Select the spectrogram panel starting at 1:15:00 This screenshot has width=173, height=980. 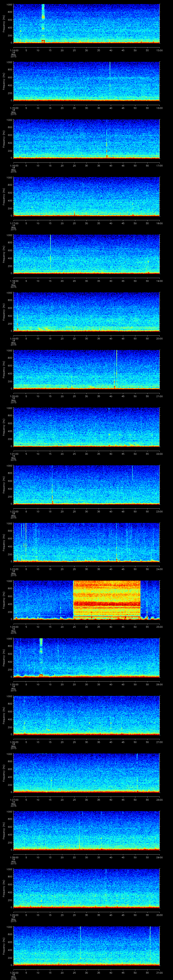tap(87, 81)
